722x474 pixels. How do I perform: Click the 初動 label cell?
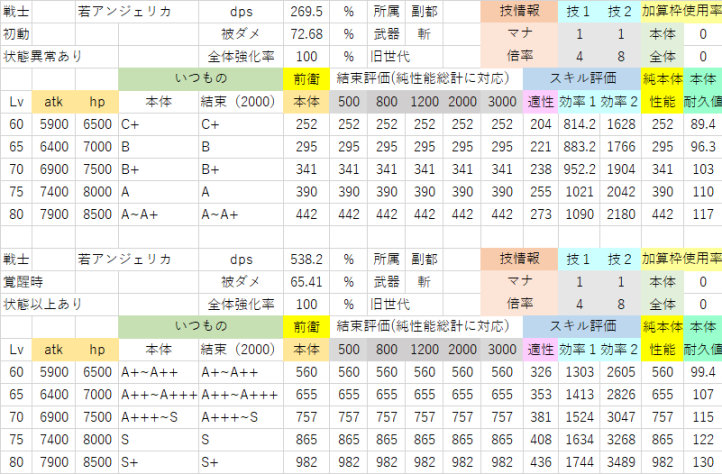(x=16, y=34)
